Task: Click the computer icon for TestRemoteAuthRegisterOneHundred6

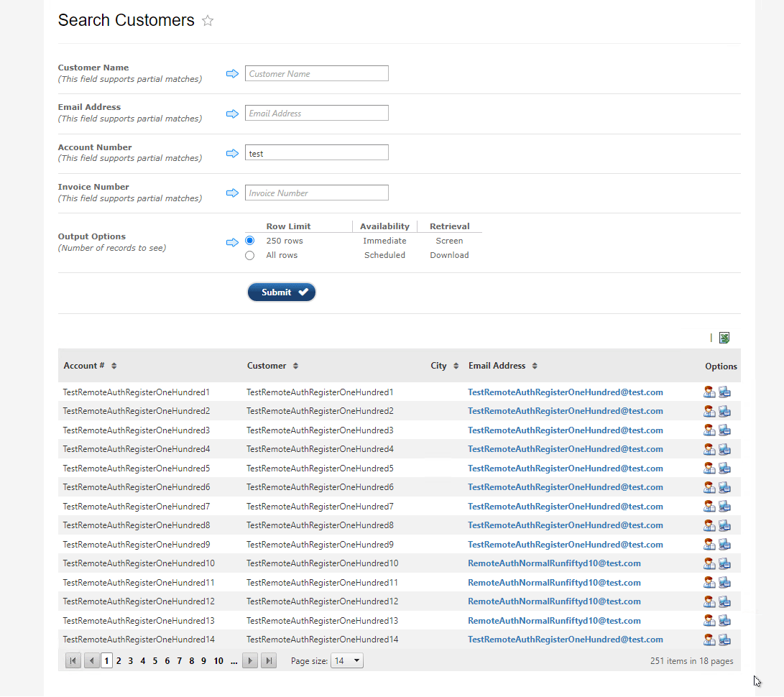Action: [x=724, y=487]
